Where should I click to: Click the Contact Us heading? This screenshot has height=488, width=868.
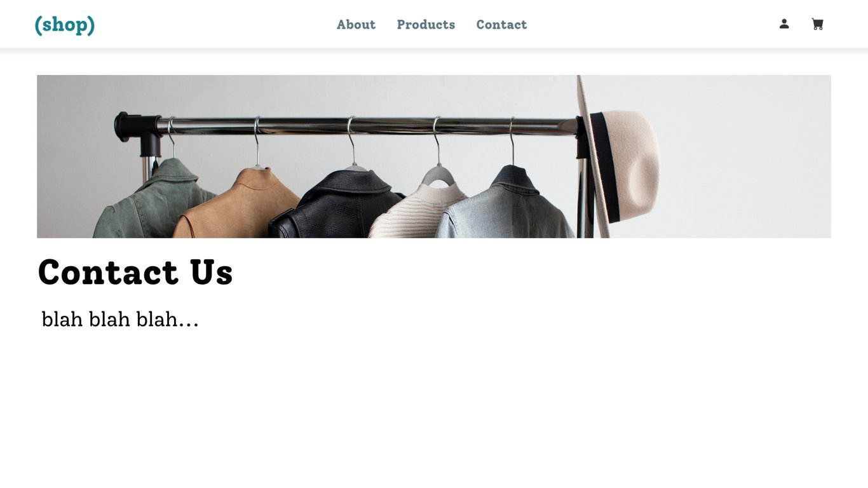135,272
